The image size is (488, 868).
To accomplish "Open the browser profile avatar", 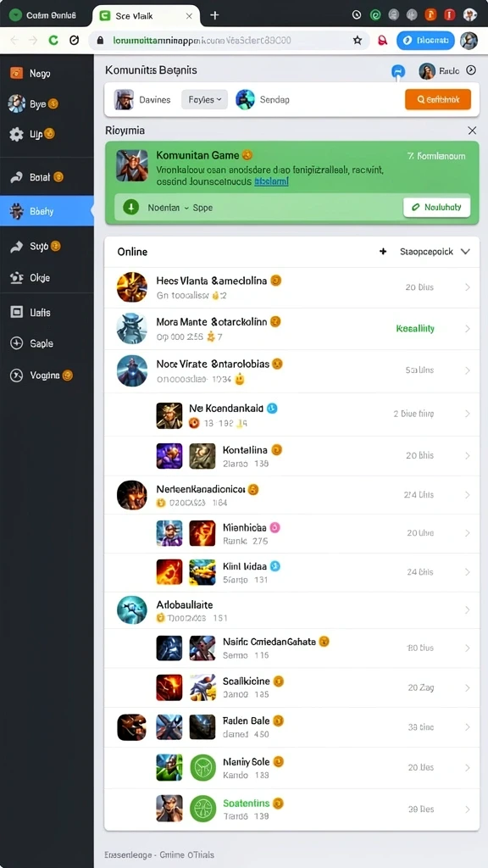I will [469, 40].
